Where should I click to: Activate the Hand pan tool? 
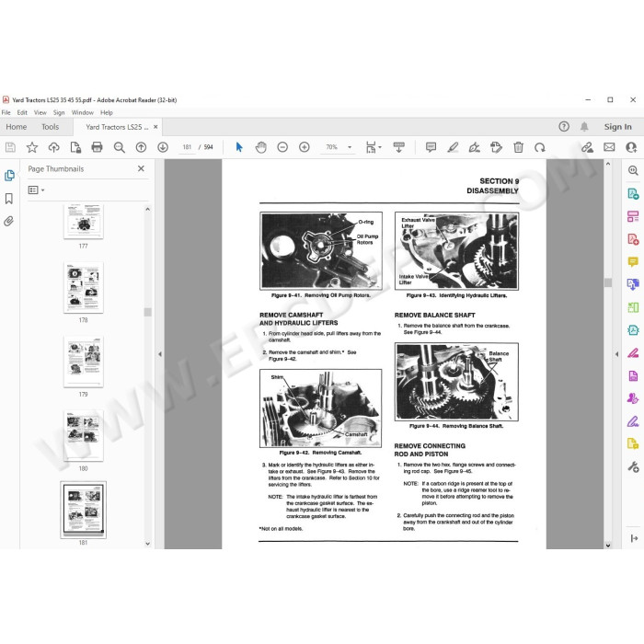[x=260, y=147]
